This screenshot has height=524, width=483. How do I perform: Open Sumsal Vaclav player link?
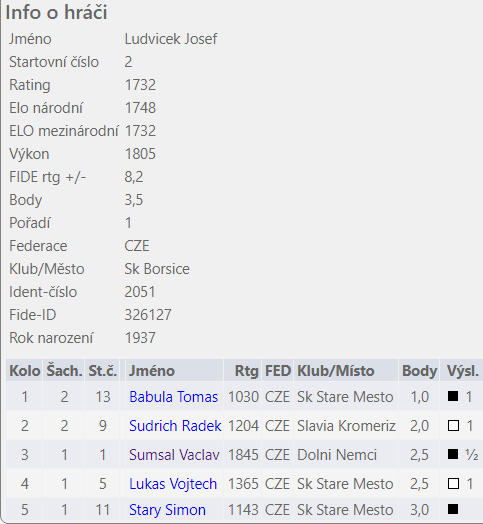click(x=174, y=455)
